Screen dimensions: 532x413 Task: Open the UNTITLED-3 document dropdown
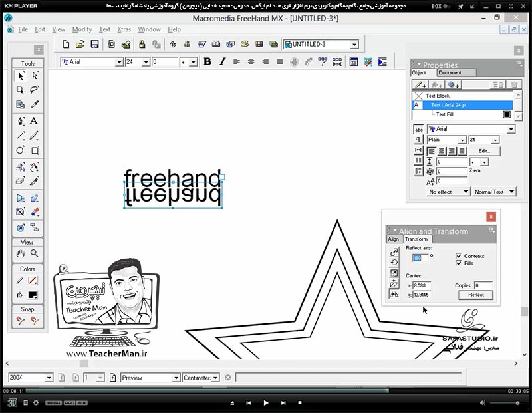pyautogui.click(x=354, y=44)
